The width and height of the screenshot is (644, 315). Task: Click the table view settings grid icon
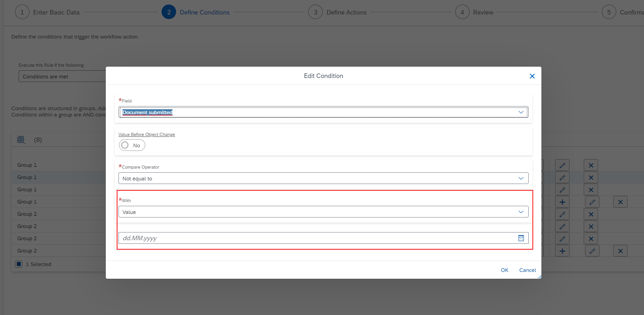pyautogui.click(x=21, y=140)
